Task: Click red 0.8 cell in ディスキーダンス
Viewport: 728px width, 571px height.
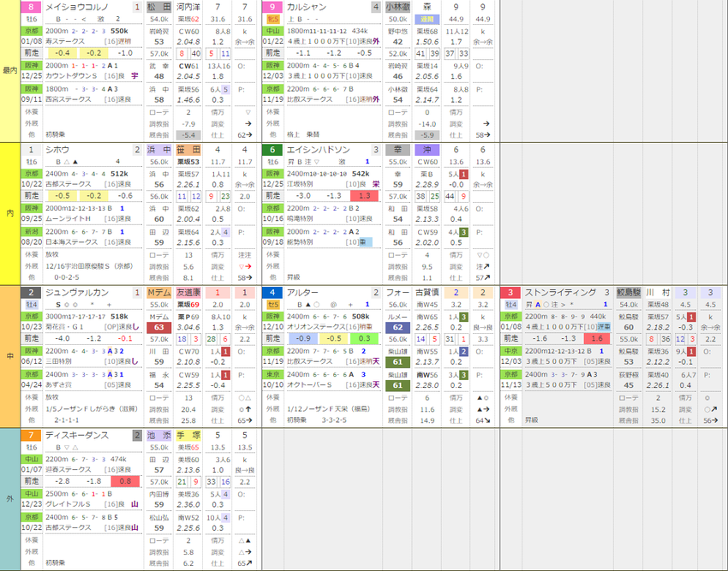Action: coord(125,481)
